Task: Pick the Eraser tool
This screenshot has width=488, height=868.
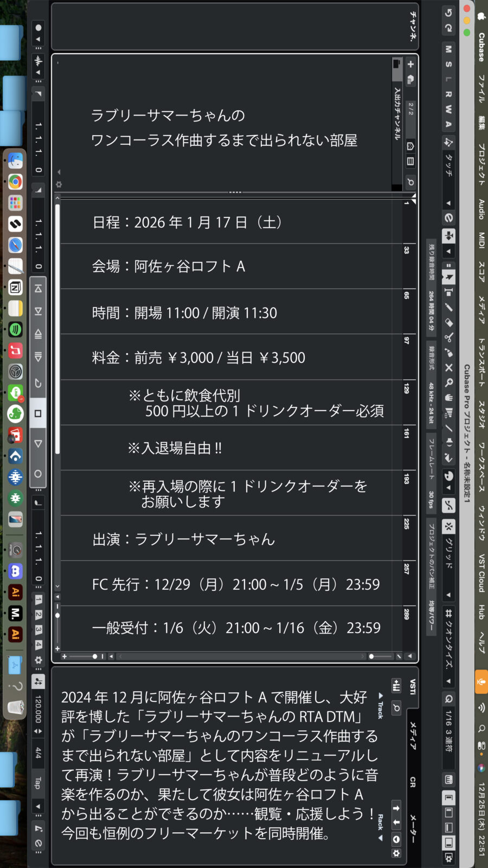Action: coord(448,322)
